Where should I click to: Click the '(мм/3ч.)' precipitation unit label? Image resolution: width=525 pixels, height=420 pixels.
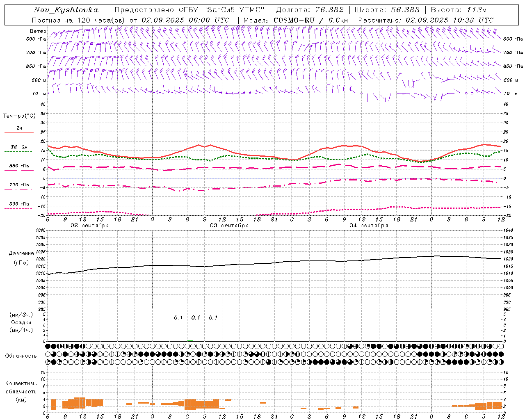click(21, 315)
